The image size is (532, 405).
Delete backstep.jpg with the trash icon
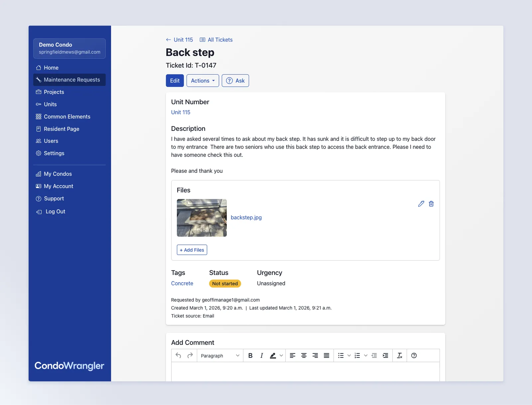click(431, 204)
